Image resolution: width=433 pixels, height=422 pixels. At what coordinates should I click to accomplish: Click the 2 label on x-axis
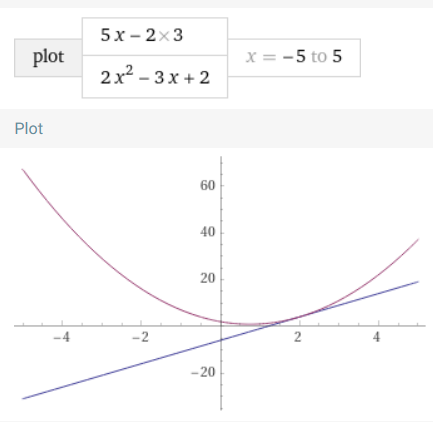point(298,337)
